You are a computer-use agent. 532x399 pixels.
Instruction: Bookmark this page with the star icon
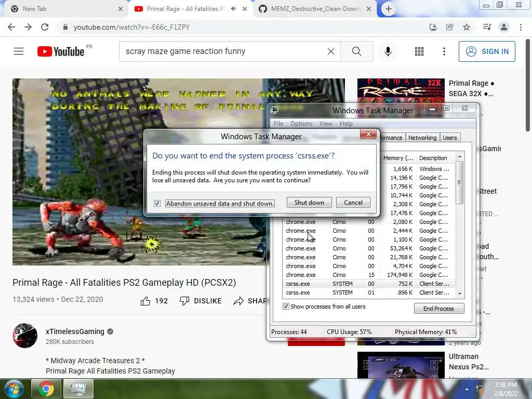tap(467, 27)
